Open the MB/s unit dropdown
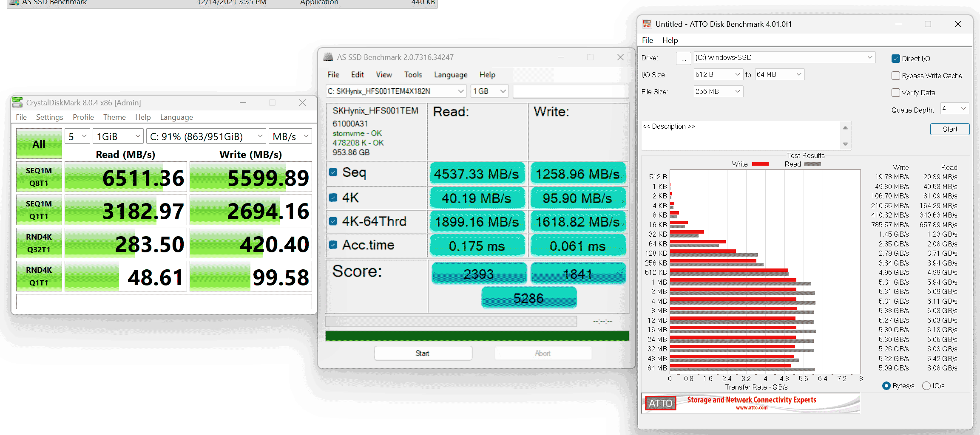 290,136
